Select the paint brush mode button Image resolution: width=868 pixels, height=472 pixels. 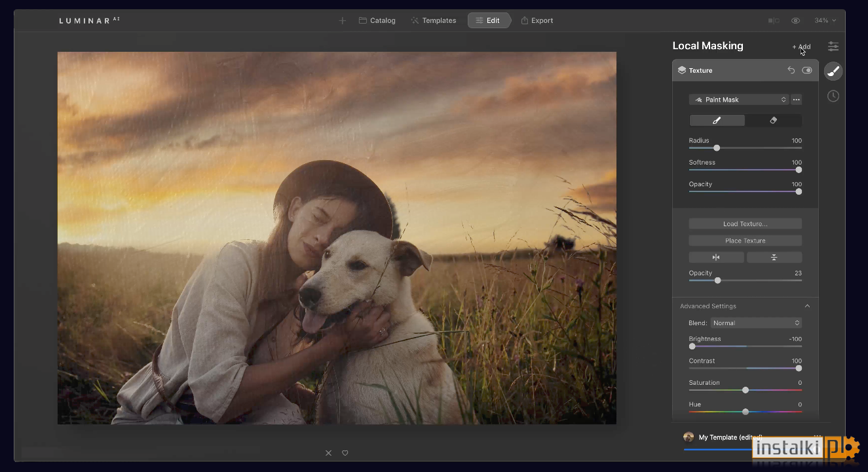(717, 121)
